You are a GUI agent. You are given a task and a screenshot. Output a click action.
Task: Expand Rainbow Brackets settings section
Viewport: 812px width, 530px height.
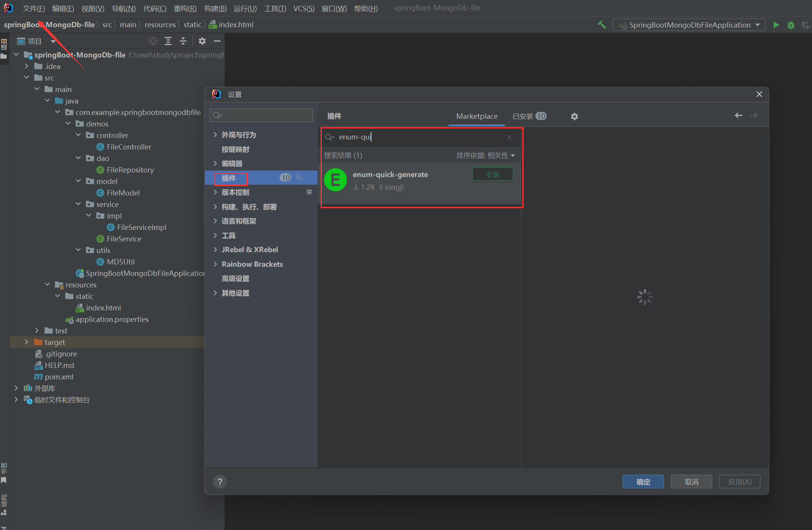tap(215, 264)
